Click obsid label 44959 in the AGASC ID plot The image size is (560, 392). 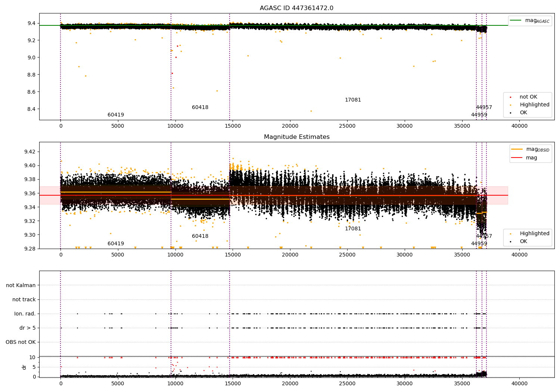[x=479, y=115]
